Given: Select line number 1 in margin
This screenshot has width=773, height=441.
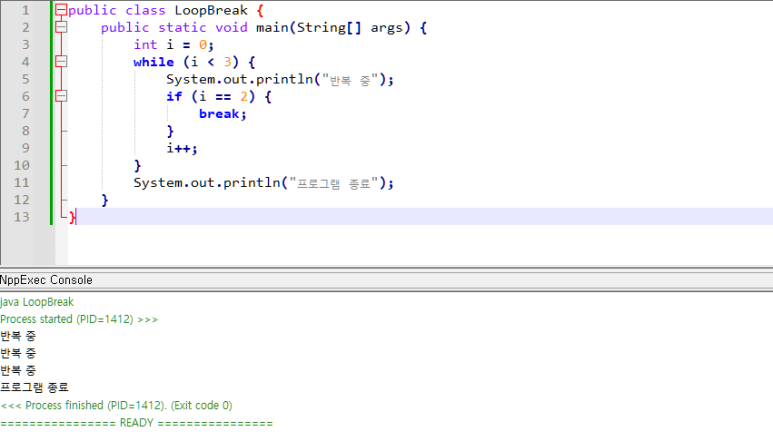Looking at the screenshot, I should [25, 10].
